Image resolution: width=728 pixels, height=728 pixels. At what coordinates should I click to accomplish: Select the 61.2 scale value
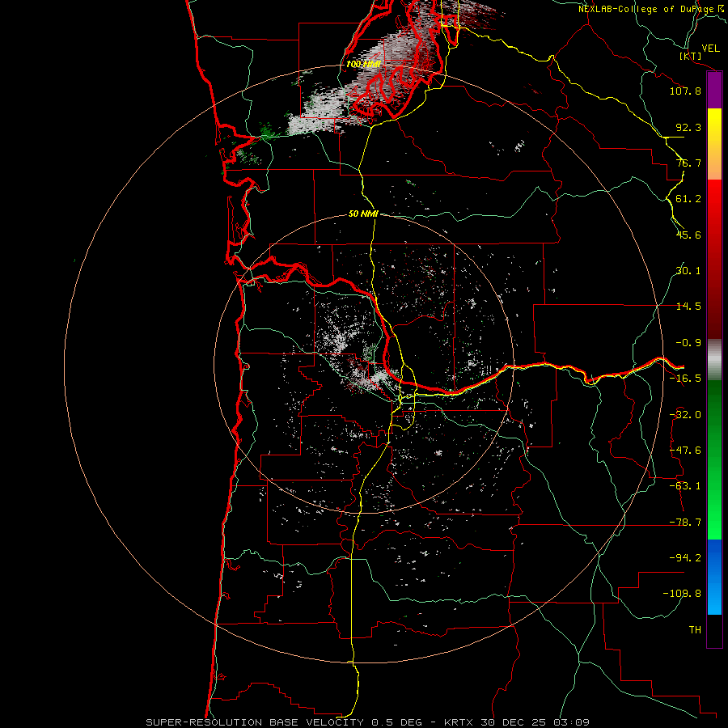688,199
